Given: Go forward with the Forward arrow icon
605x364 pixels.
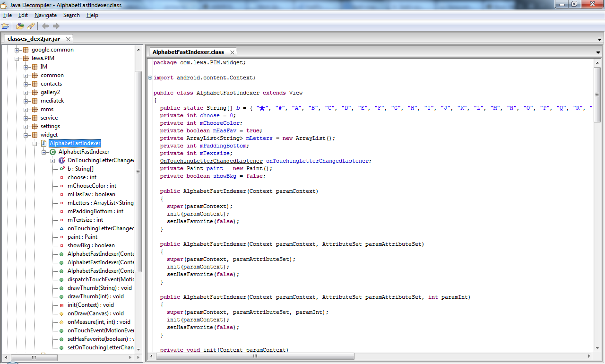Looking at the screenshot, I should coord(56,26).
